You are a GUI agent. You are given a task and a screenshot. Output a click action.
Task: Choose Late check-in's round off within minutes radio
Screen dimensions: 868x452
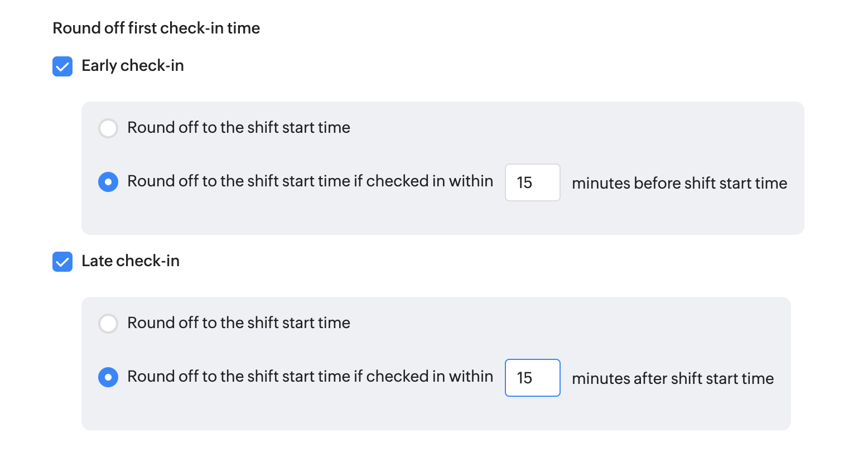click(108, 377)
